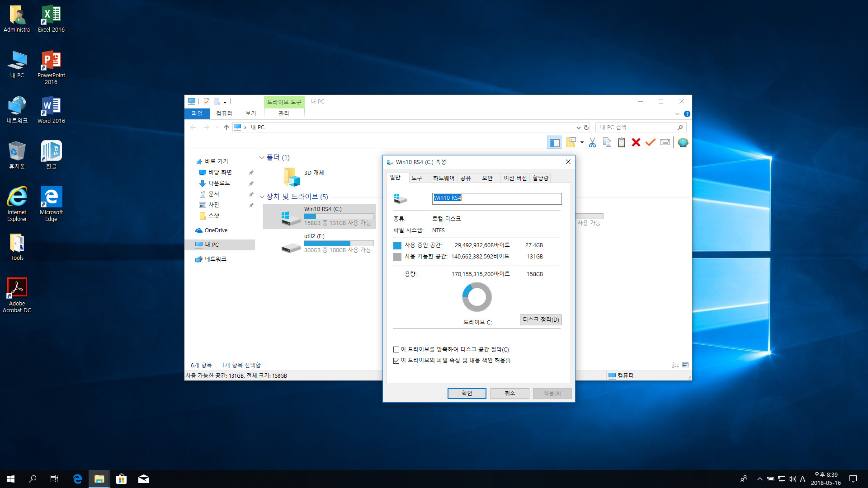Select the util2 (F:) drive
This screenshot has width=868, height=488.
(x=319, y=243)
